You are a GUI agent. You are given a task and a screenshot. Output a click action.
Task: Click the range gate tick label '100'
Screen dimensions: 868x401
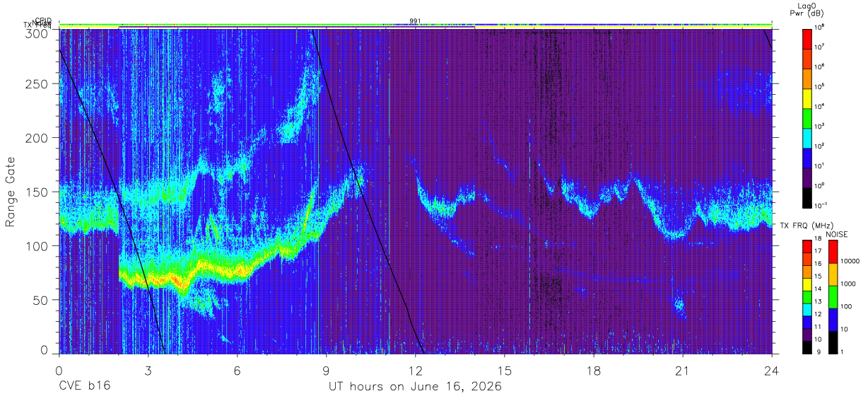(37, 246)
